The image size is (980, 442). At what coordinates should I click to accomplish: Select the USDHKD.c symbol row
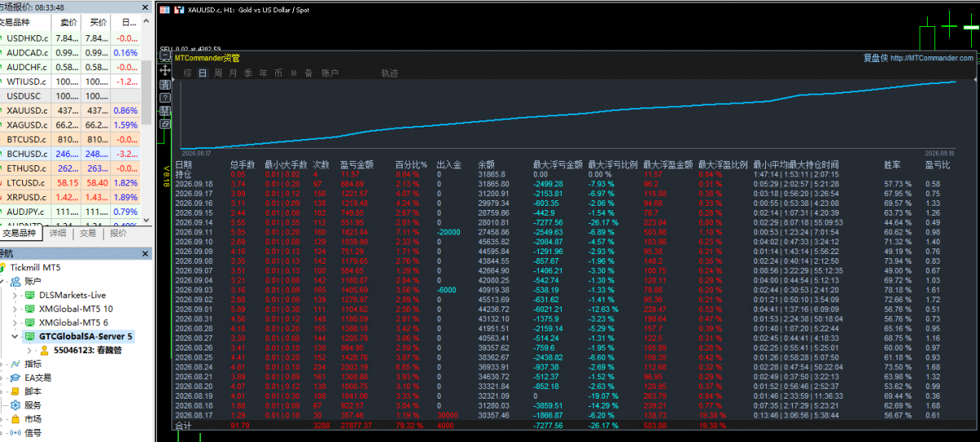tap(69, 38)
